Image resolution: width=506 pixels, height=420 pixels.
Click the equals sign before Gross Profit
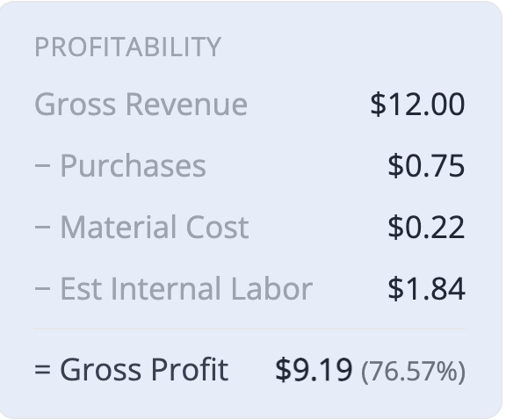42,370
